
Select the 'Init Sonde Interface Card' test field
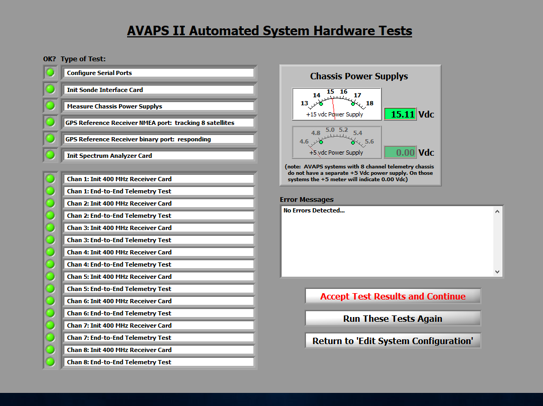(x=158, y=90)
